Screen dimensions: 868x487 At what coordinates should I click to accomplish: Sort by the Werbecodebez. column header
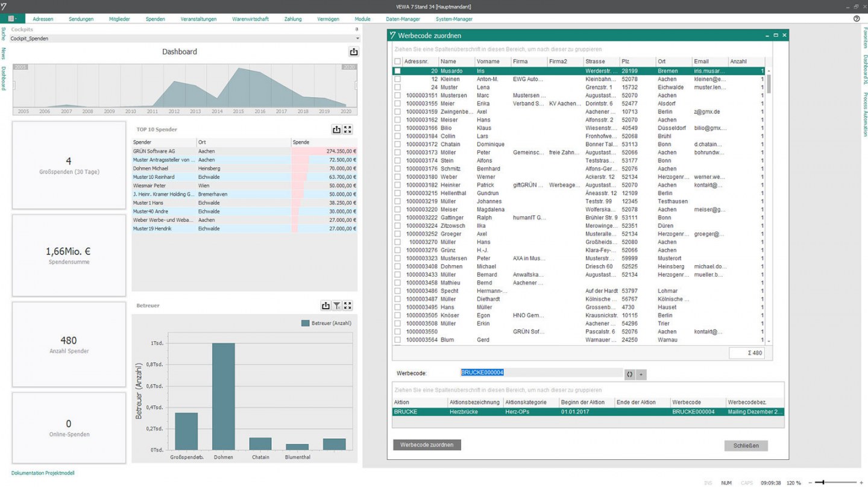755,402
